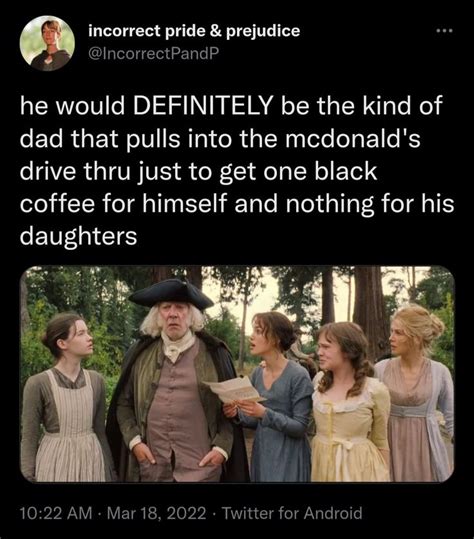The height and width of the screenshot is (539, 474).
Task: Click the word daughters in the tweet text
Action: pos(78,237)
